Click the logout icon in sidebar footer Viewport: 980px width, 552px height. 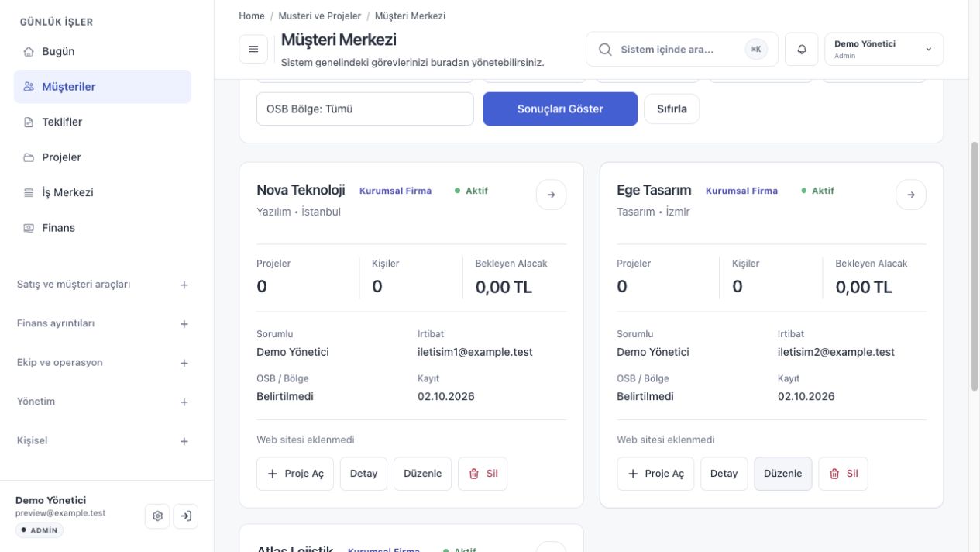185,516
